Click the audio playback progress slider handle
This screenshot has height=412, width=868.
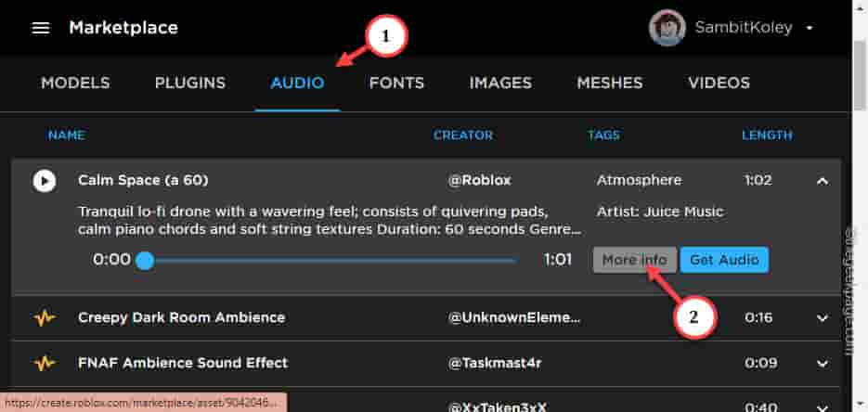145,260
